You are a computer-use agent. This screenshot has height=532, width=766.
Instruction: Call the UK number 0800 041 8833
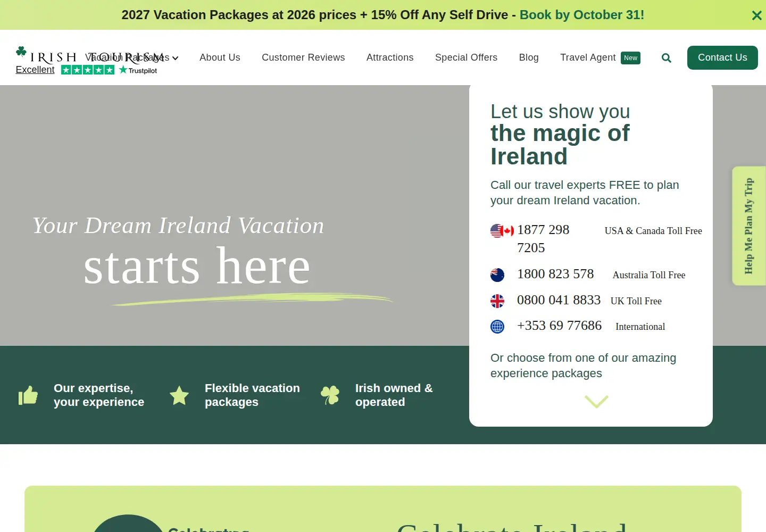(559, 300)
